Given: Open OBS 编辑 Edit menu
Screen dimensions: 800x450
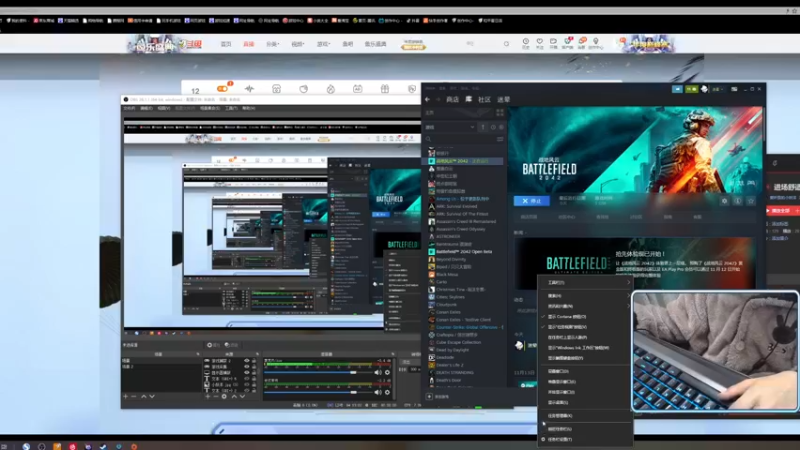Looking at the screenshot, I should (146, 108).
